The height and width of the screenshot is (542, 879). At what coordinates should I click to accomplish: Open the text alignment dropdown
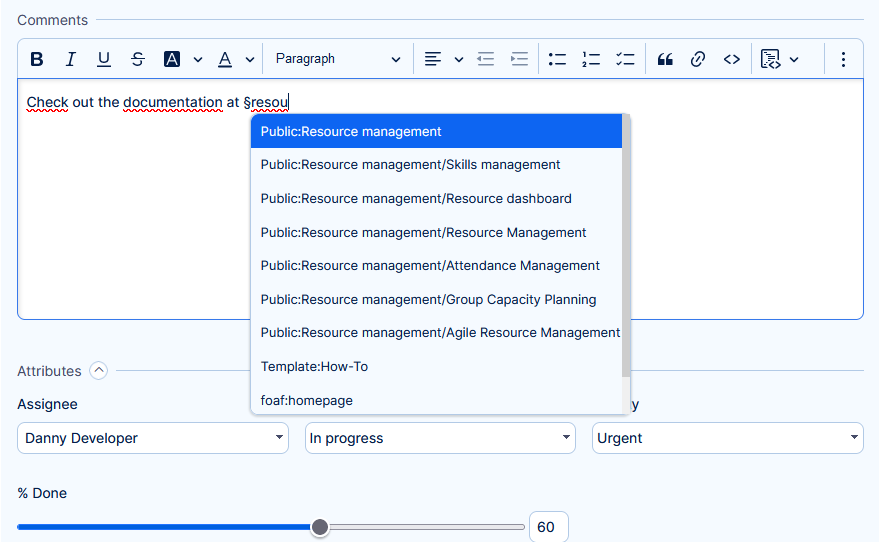[443, 59]
